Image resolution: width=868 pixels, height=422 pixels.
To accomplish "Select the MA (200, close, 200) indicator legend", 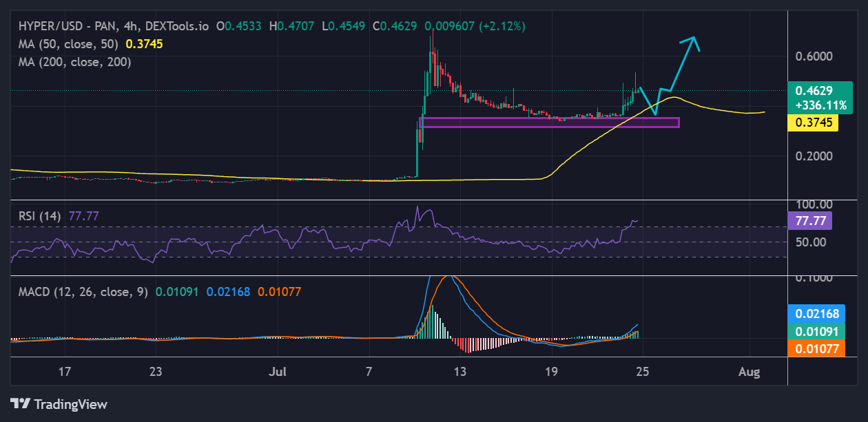I will (74, 61).
